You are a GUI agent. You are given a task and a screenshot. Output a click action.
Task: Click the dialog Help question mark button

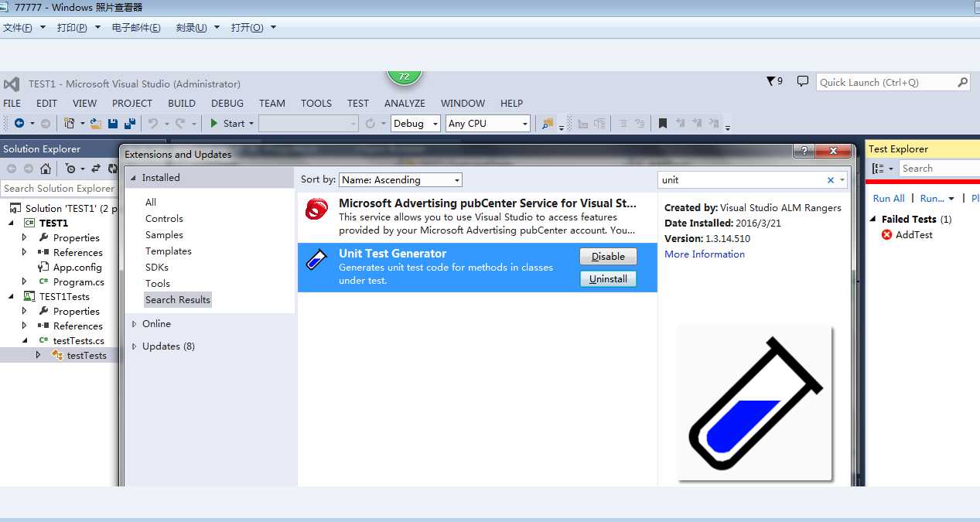pyautogui.click(x=804, y=152)
